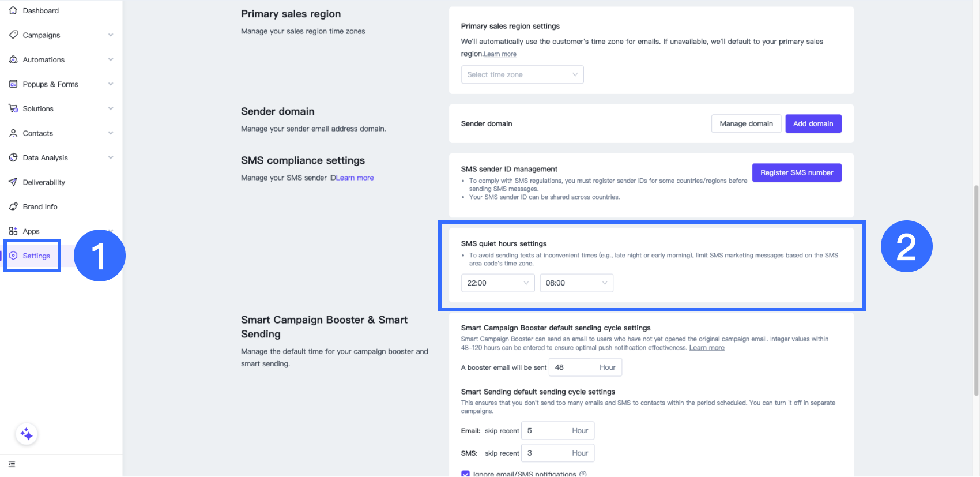The height and width of the screenshot is (477, 980).
Task: Open the Settings menu item
Action: [32, 256]
